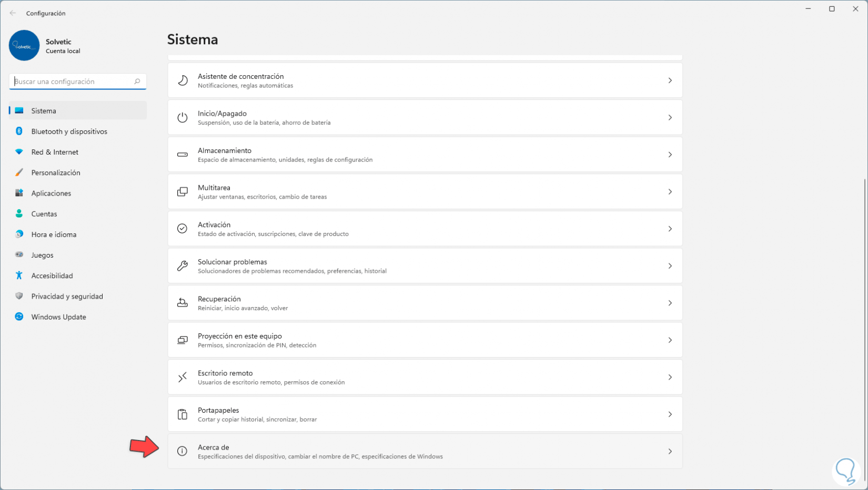
Task: Click the Inicio/Apagado power icon
Action: (x=183, y=118)
